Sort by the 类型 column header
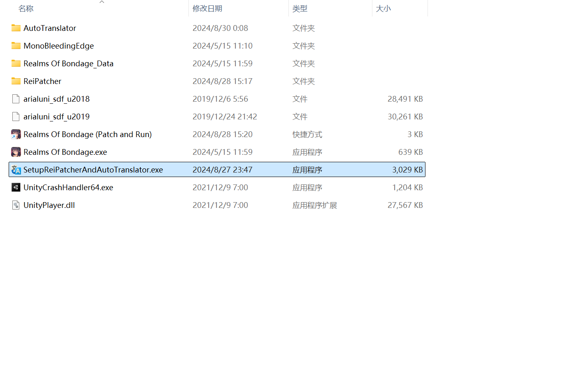Viewport: 588px width, 380px height. tap(300, 9)
